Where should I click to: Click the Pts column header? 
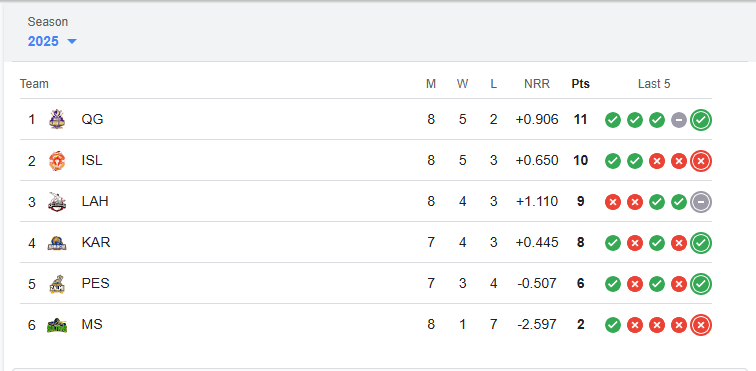click(x=580, y=84)
